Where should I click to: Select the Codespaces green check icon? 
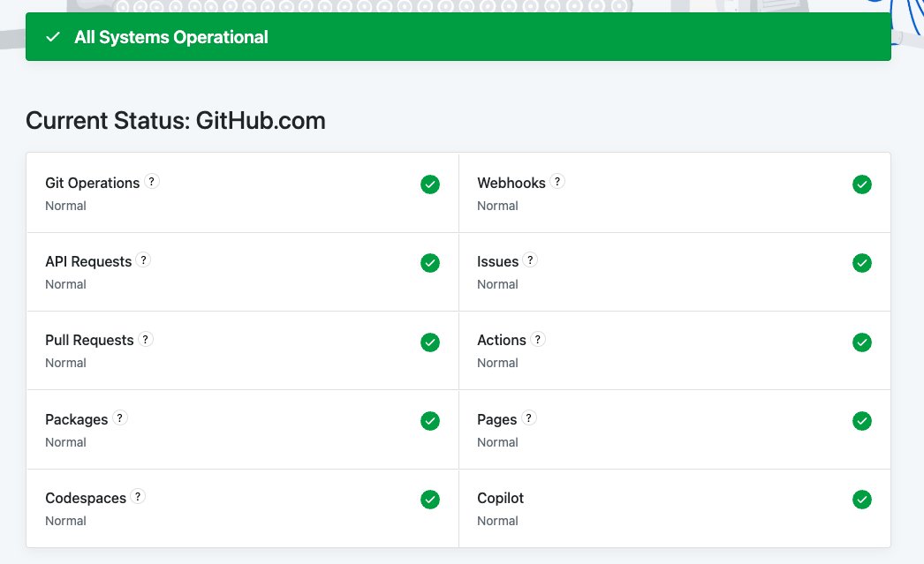pos(430,500)
